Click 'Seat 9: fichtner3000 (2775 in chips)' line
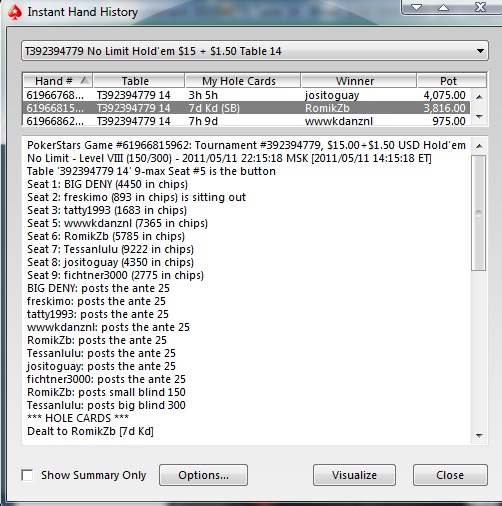 point(115,275)
